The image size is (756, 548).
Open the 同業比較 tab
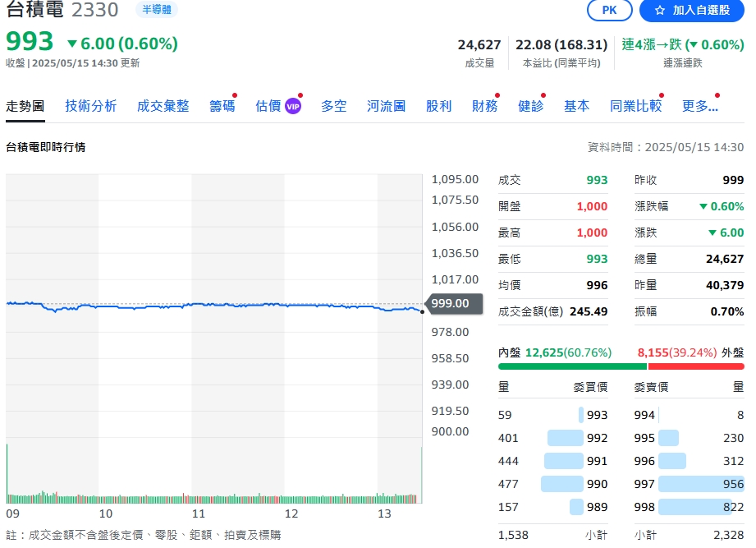click(635, 106)
